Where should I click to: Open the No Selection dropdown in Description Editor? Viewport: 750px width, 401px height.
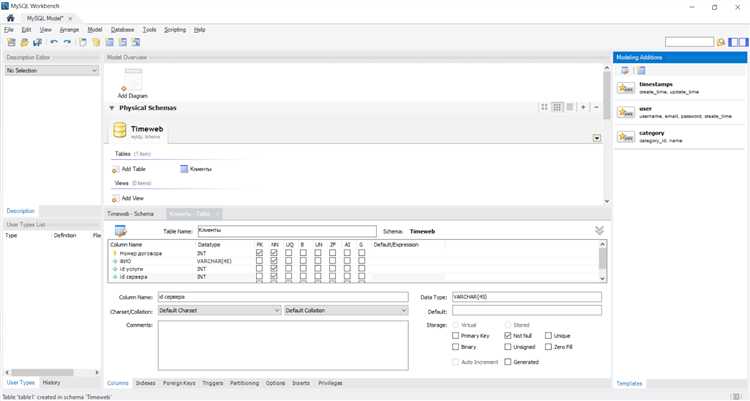[x=52, y=70]
